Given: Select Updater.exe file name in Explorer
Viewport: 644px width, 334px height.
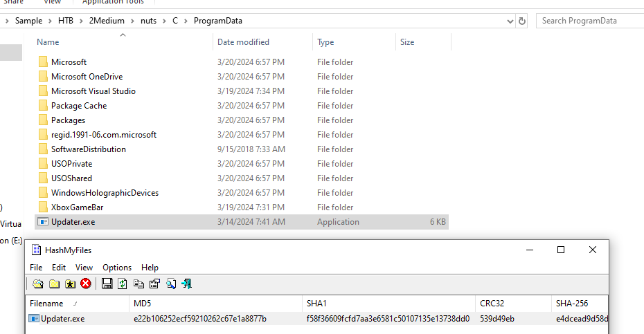Looking at the screenshot, I should coord(73,222).
